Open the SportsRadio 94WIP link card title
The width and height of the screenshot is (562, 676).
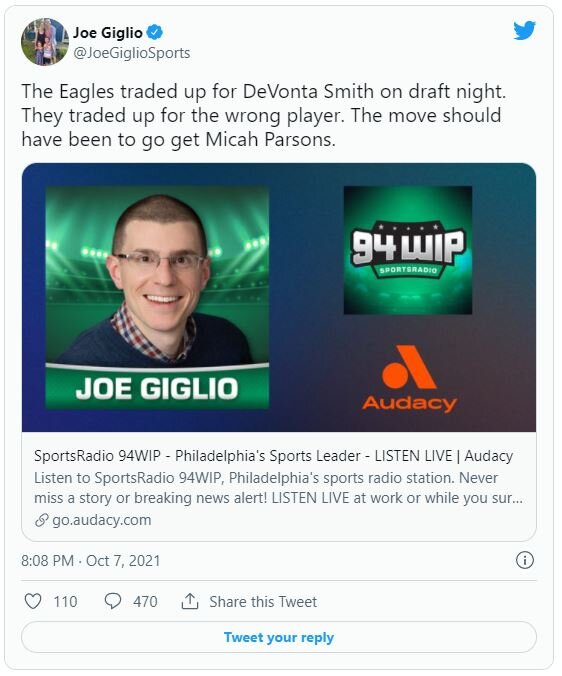274,456
